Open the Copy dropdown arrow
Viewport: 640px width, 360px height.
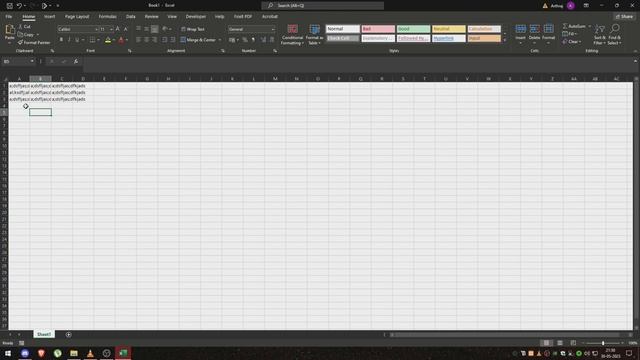pos(38,35)
